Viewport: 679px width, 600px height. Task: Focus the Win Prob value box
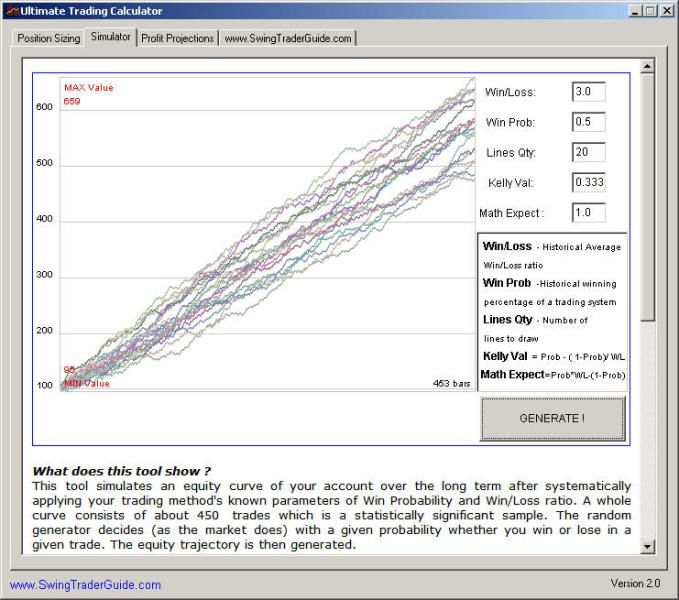[589, 122]
